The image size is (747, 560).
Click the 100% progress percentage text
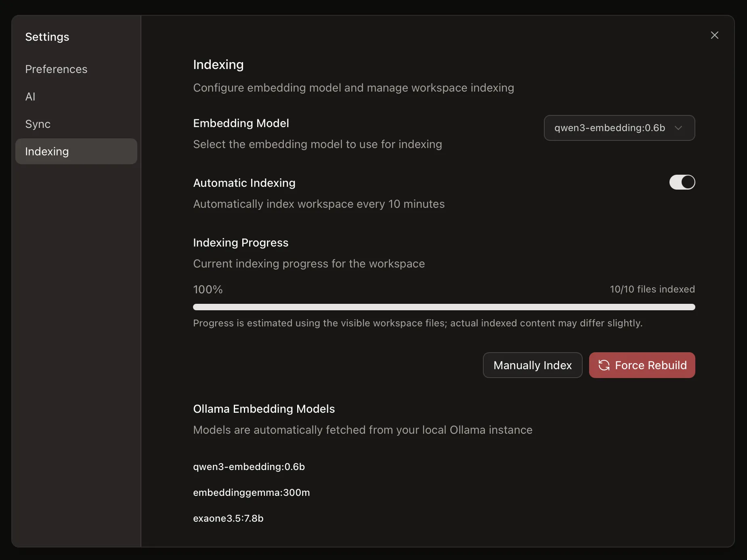(208, 290)
